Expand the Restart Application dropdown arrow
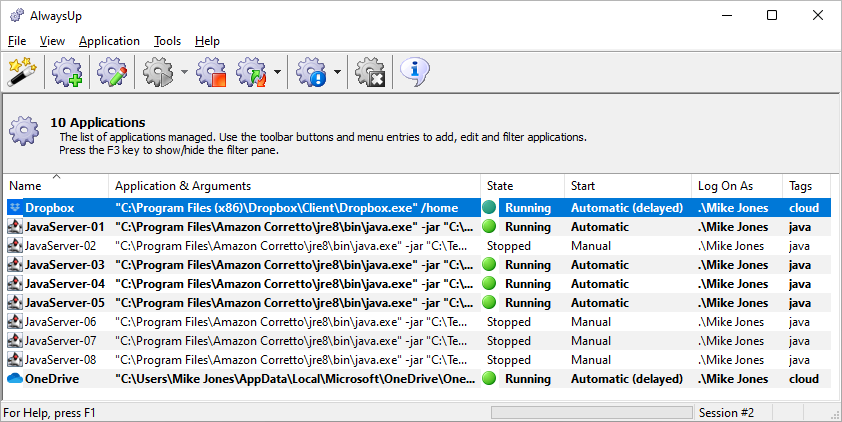The height and width of the screenshot is (422, 842). coord(277,71)
